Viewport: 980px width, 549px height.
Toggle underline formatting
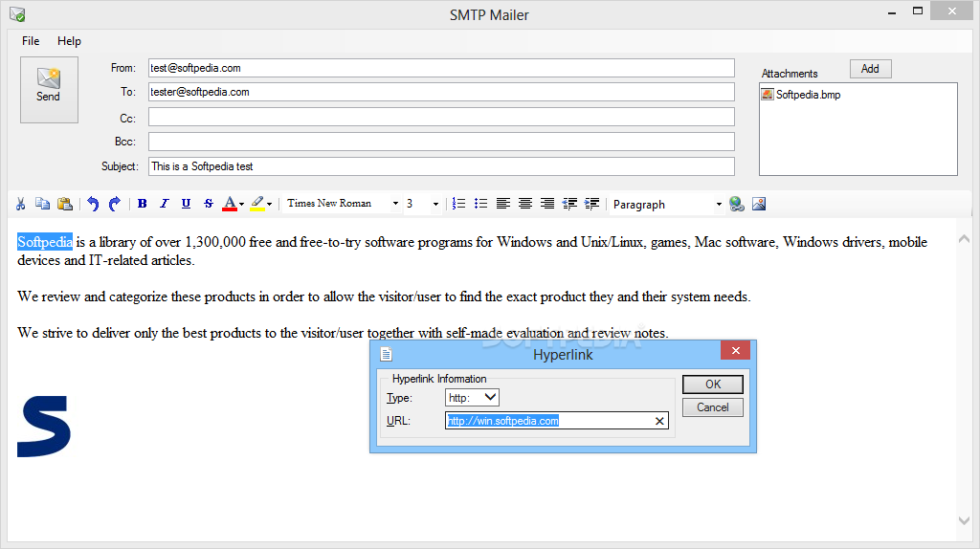click(x=186, y=204)
